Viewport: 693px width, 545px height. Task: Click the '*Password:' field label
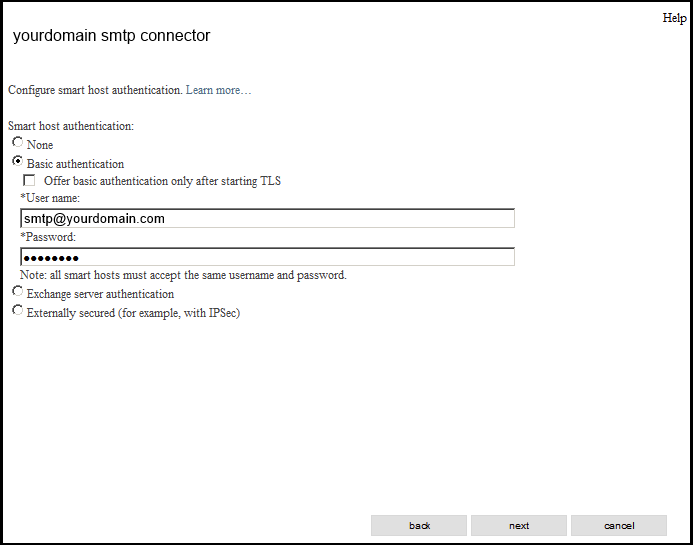pos(48,237)
